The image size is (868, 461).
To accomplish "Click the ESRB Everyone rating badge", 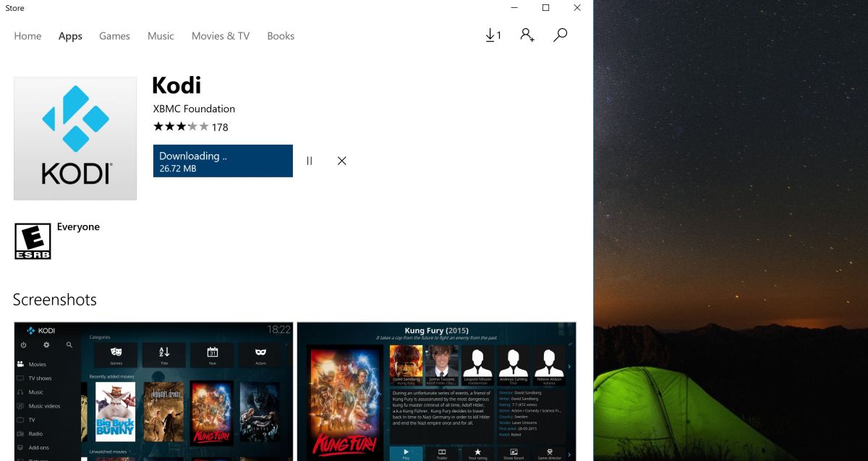I will click(x=33, y=241).
